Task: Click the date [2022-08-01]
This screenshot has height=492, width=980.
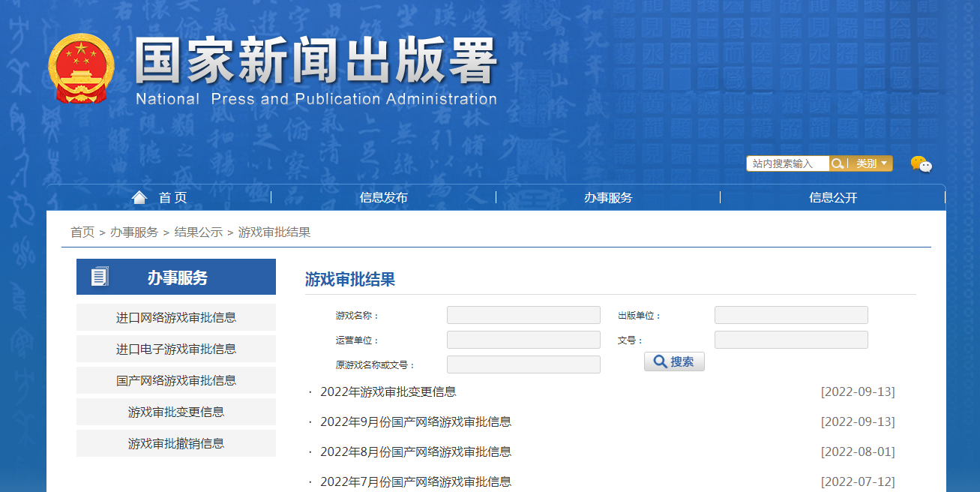Action: pos(858,451)
